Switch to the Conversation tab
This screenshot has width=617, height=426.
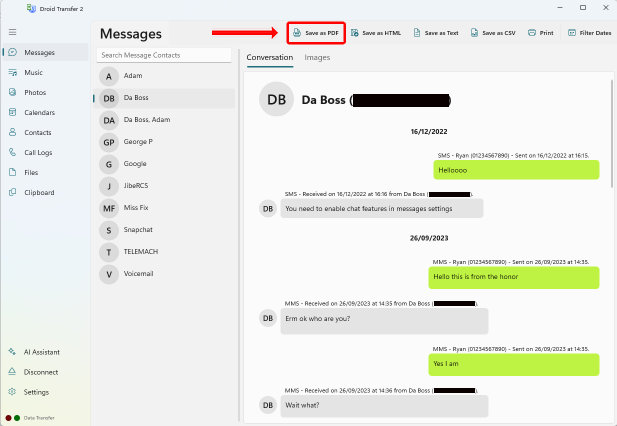pos(270,57)
